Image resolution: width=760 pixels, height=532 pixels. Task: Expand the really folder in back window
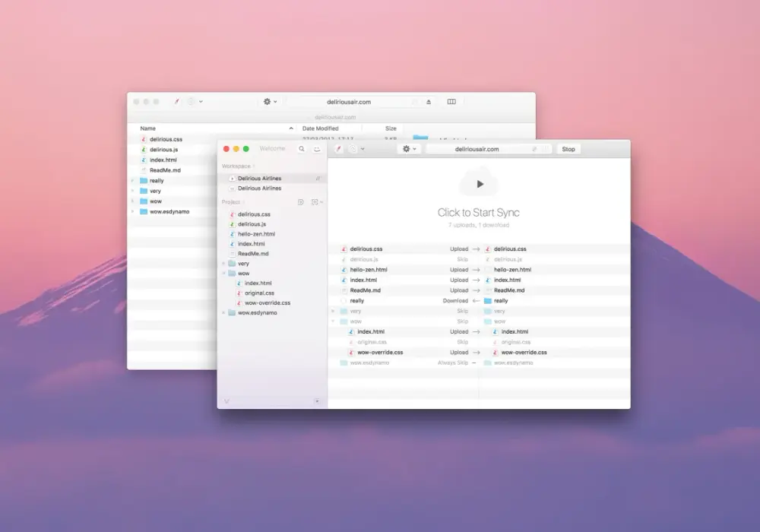[x=133, y=181]
